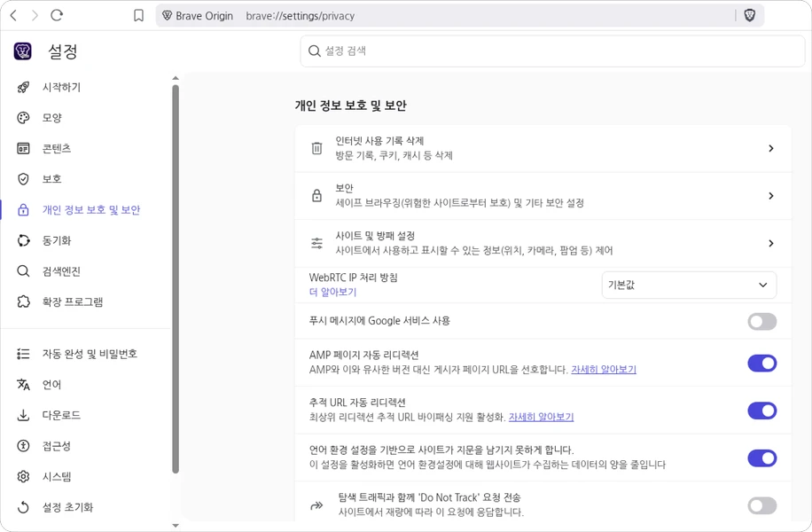Click the palette icon for 모양

pos(24,118)
